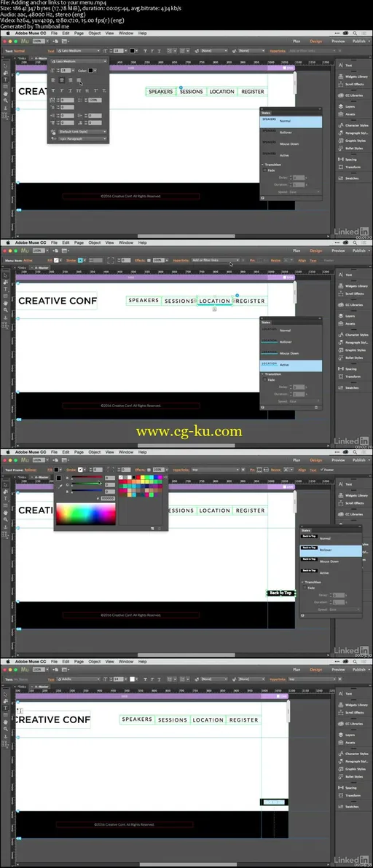Open Adelle font dropdown in bottom toolbar
The image size is (373, 868).
point(78,679)
